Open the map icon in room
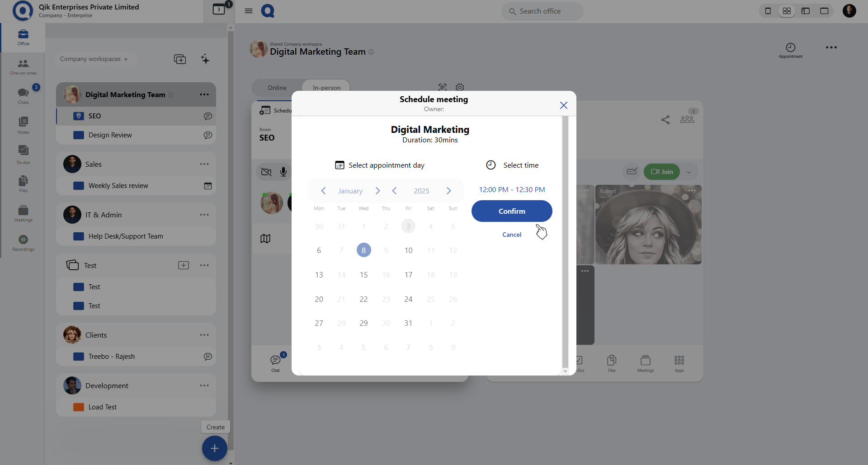This screenshot has width=868, height=465. (265, 239)
